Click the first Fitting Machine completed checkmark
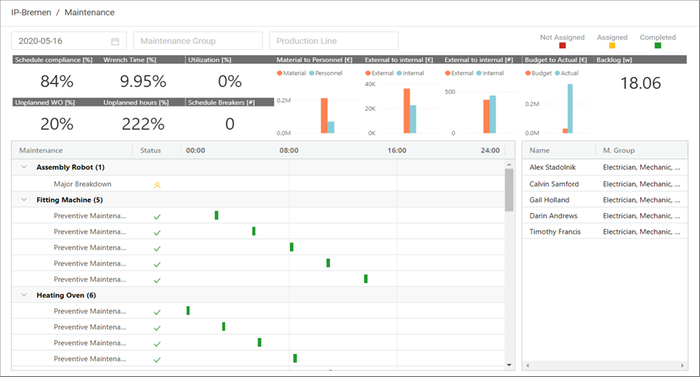The width and height of the screenshot is (700, 377). coord(157,217)
